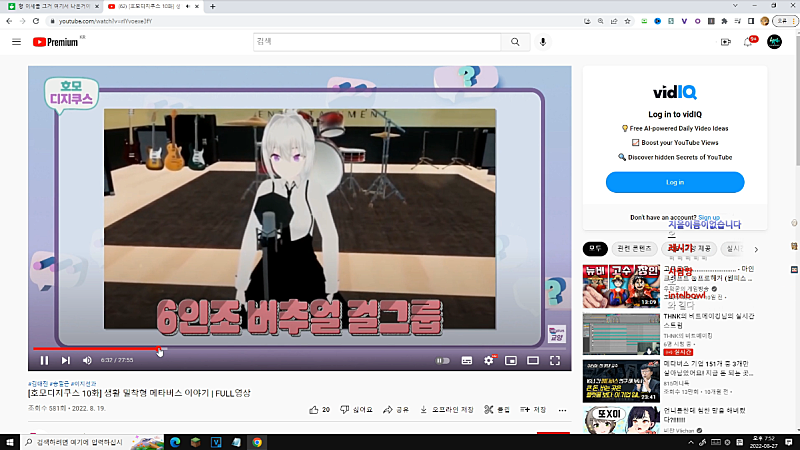Screen dimensions: 800x450
Task: Open more actions three-dot menu
Action: click(x=562, y=410)
